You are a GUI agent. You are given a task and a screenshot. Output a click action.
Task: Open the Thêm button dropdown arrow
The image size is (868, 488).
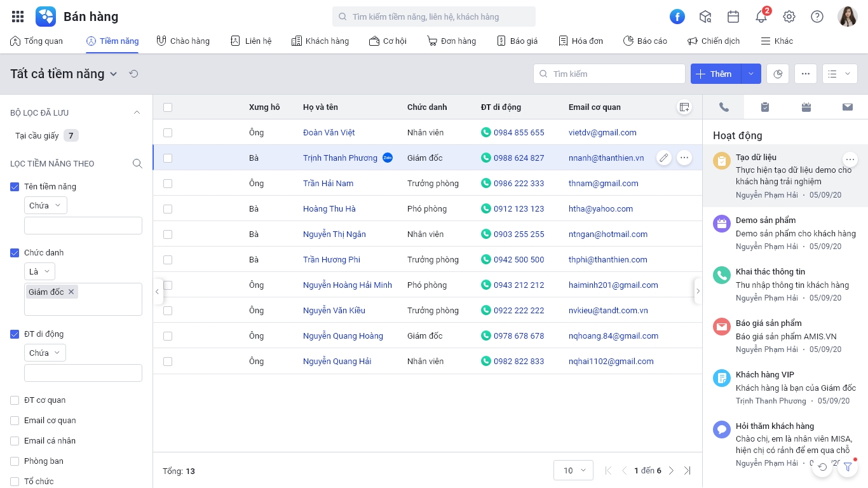pos(750,74)
